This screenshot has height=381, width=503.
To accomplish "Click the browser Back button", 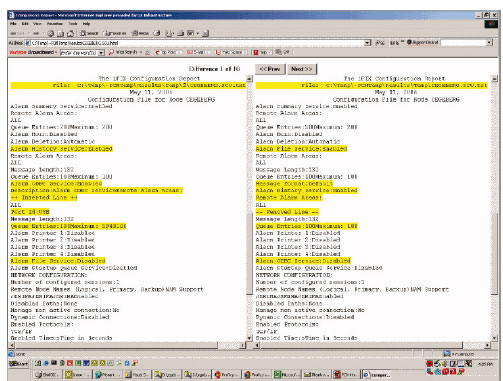I will [x=17, y=33].
